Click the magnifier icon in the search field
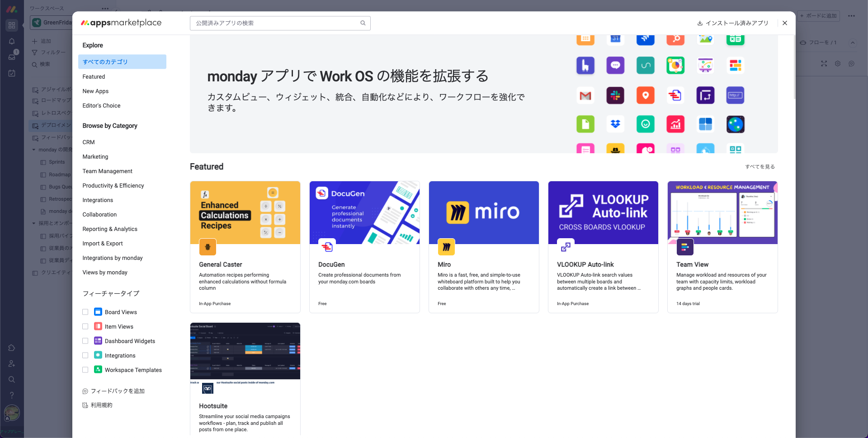868x438 pixels. pyautogui.click(x=363, y=23)
